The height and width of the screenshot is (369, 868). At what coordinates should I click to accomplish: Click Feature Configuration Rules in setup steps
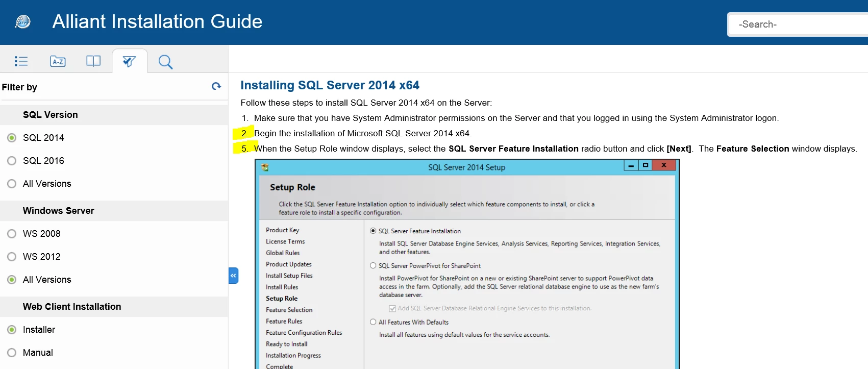pos(304,333)
